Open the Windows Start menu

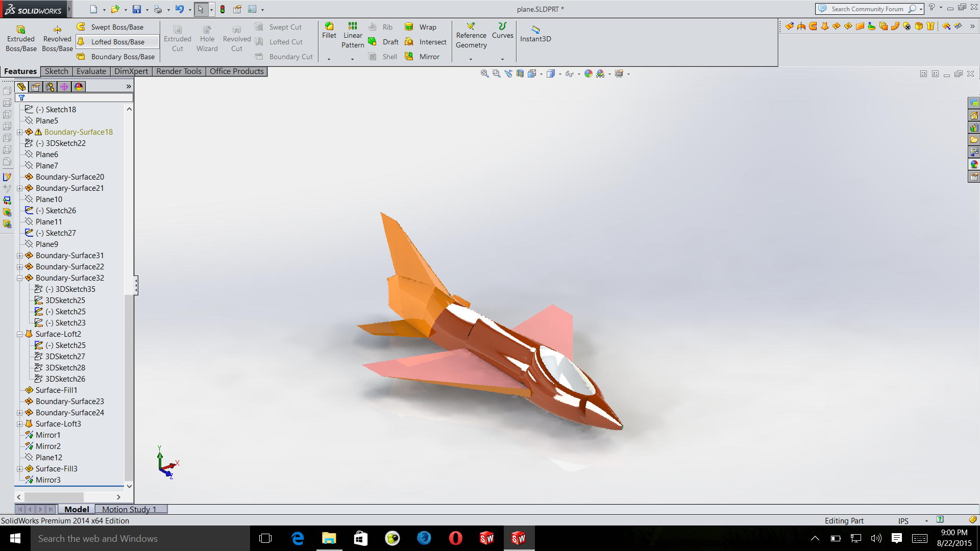[15, 538]
